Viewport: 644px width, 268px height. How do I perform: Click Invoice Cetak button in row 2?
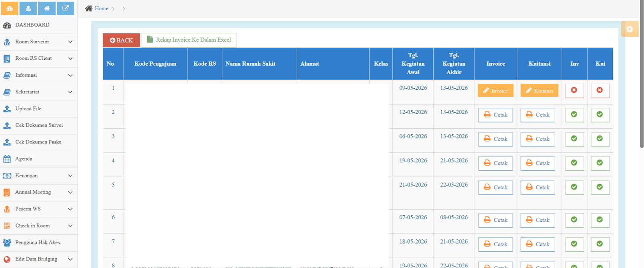(496, 115)
